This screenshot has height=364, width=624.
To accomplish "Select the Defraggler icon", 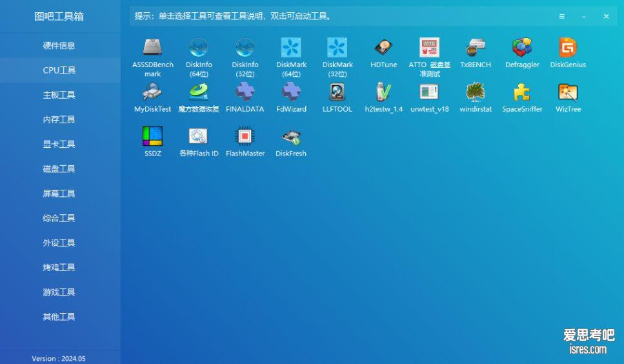I will click(522, 47).
